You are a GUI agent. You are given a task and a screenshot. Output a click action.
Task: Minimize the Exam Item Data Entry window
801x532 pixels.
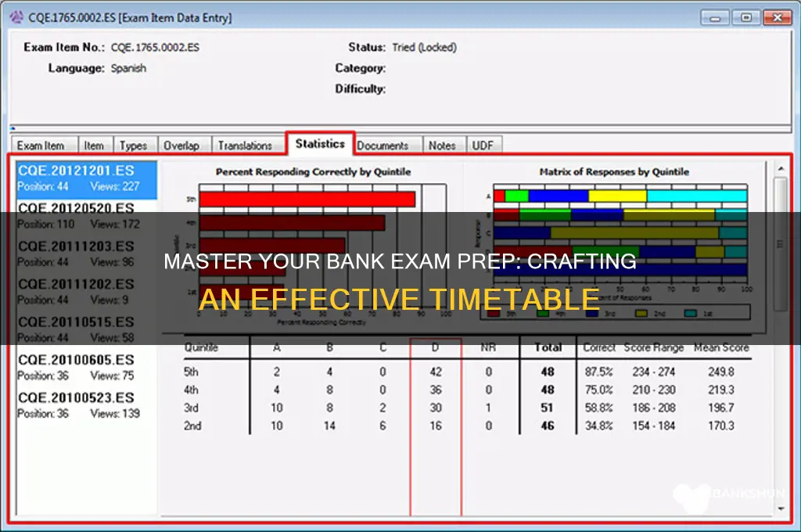[x=715, y=17]
